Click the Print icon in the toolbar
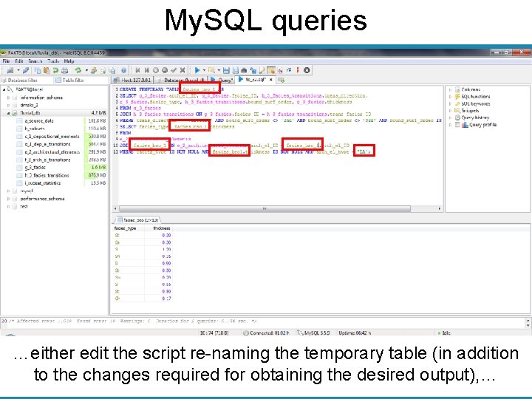 64,70
